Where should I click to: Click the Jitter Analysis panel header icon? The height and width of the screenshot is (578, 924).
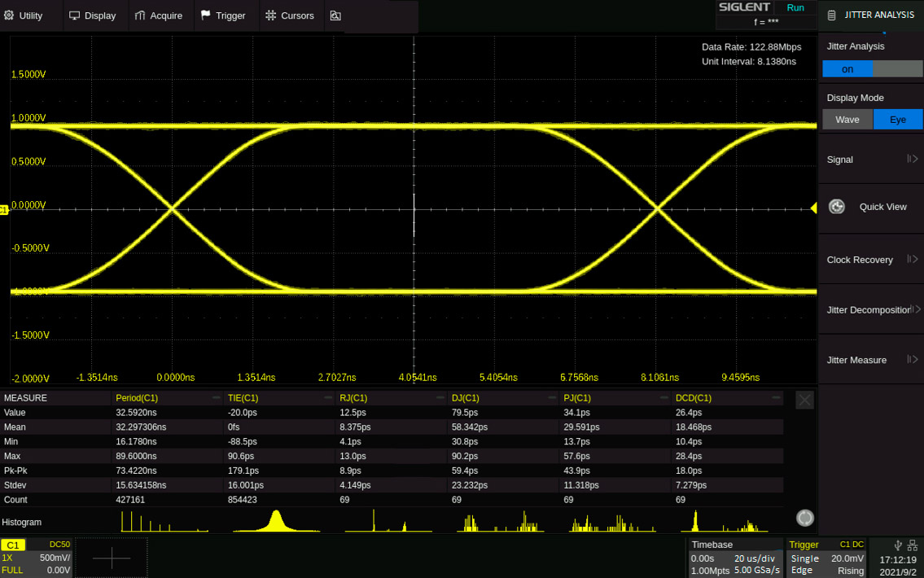click(831, 15)
